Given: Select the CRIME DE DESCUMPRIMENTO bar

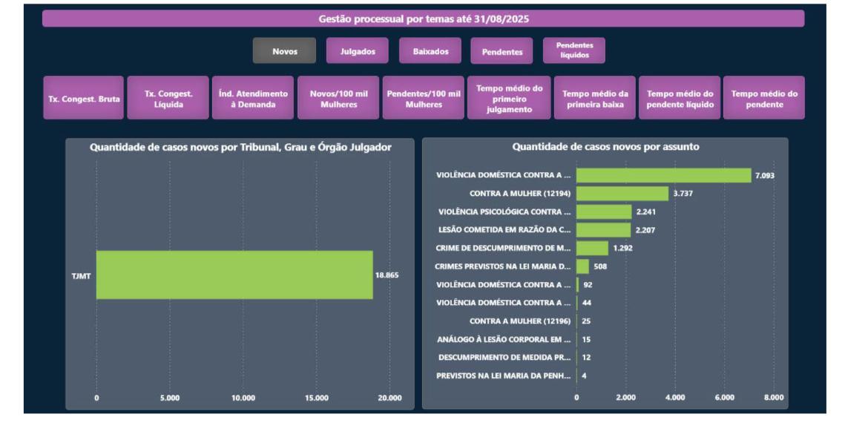Looking at the screenshot, I should click(592, 248).
